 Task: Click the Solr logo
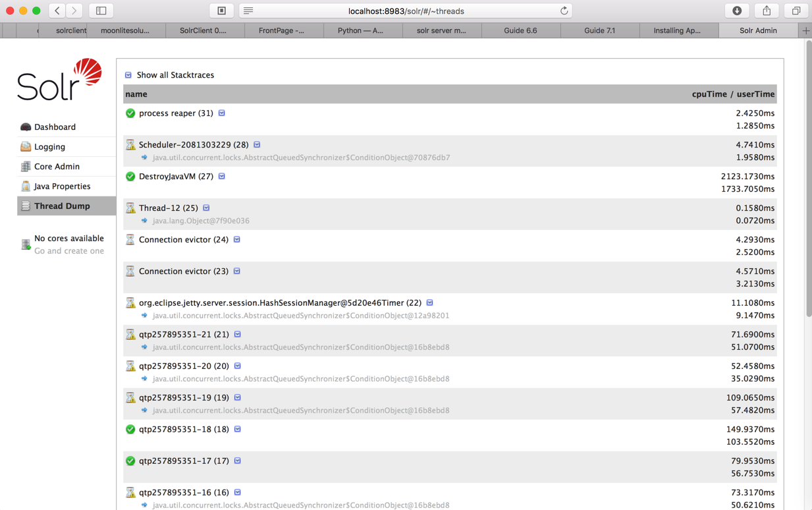pyautogui.click(x=59, y=80)
